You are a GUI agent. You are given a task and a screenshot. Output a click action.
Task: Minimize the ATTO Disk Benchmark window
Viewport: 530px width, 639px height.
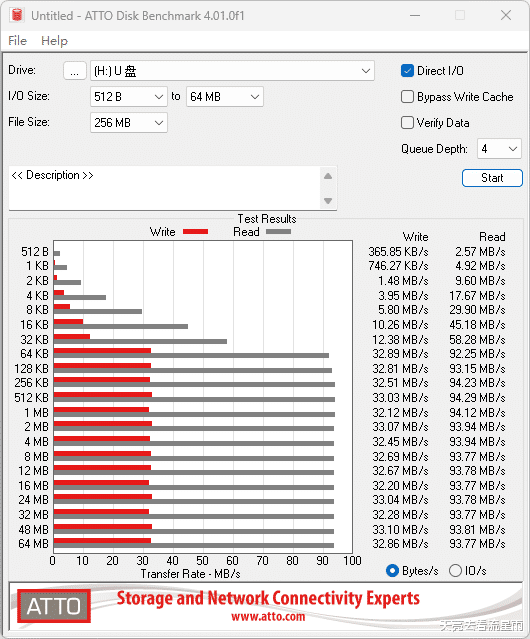click(415, 15)
